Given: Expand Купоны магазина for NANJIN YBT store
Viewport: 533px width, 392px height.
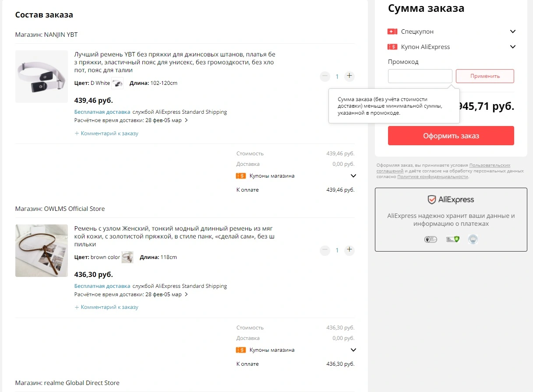Looking at the screenshot, I should pos(353,176).
